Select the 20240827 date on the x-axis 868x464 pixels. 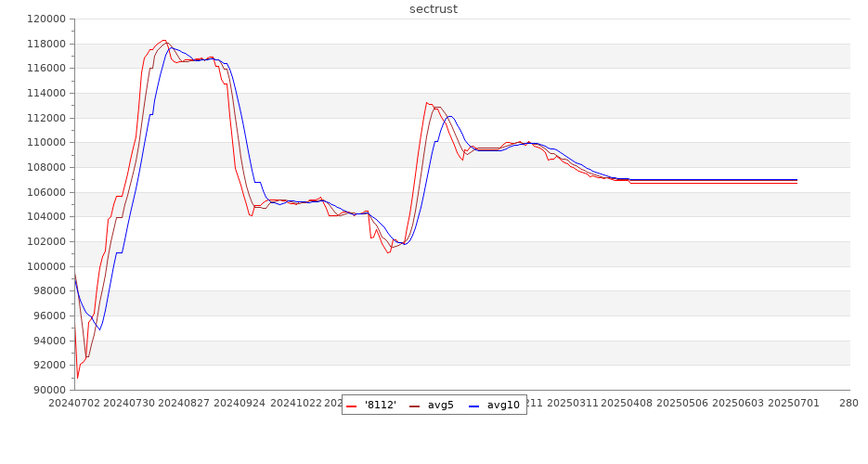[186, 403]
